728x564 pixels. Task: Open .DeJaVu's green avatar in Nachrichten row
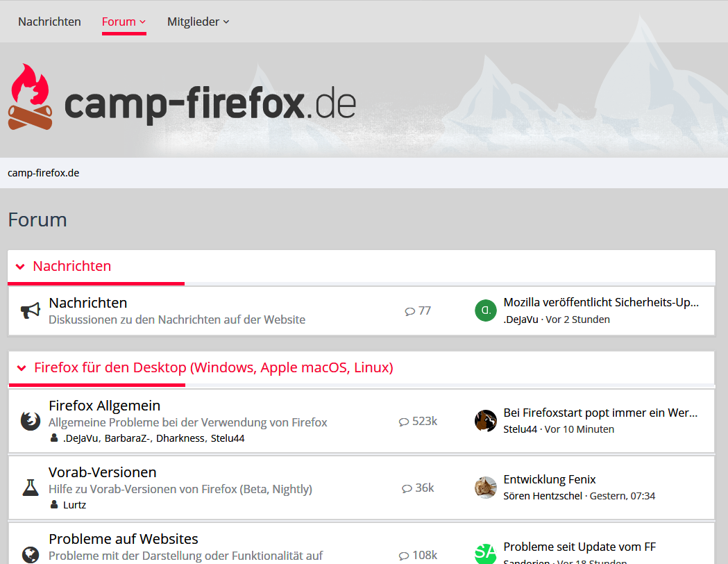tap(486, 310)
